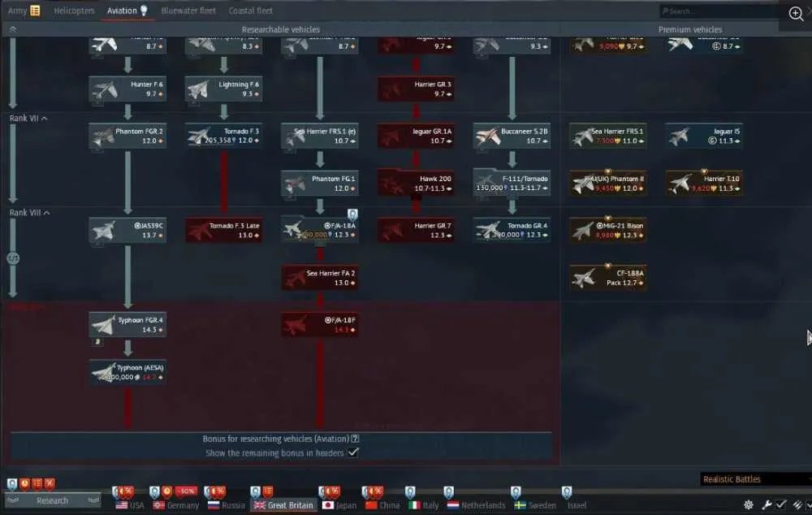
Task: Switch to the Germany nation
Action: pyautogui.click(x=176, y=504)
